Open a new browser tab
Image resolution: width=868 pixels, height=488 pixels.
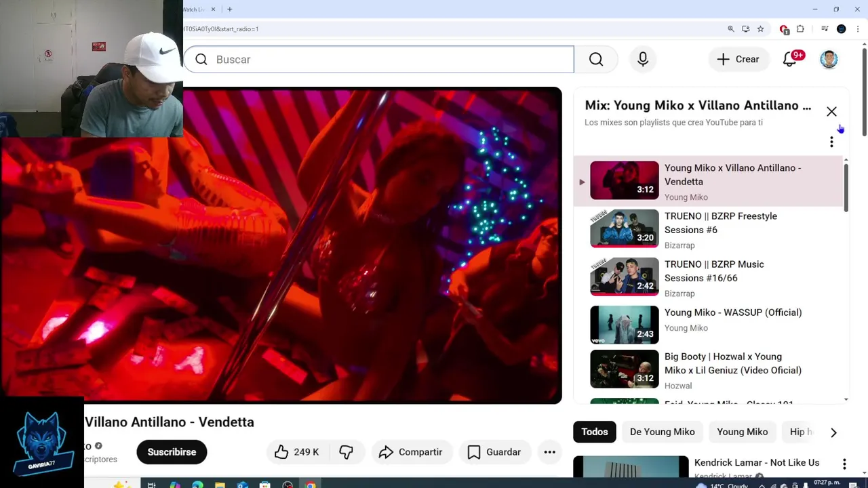click(x=230, y=9)
